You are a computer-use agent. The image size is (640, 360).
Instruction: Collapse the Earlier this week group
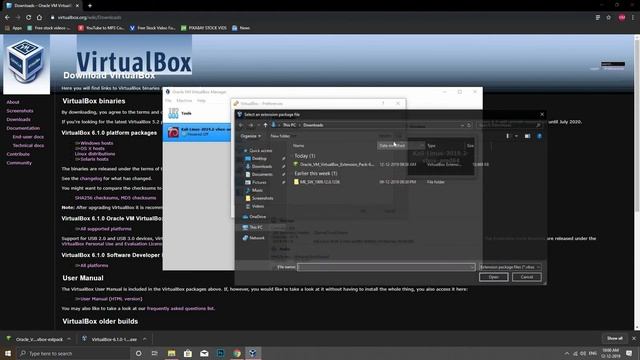click(x=316, y=173)
